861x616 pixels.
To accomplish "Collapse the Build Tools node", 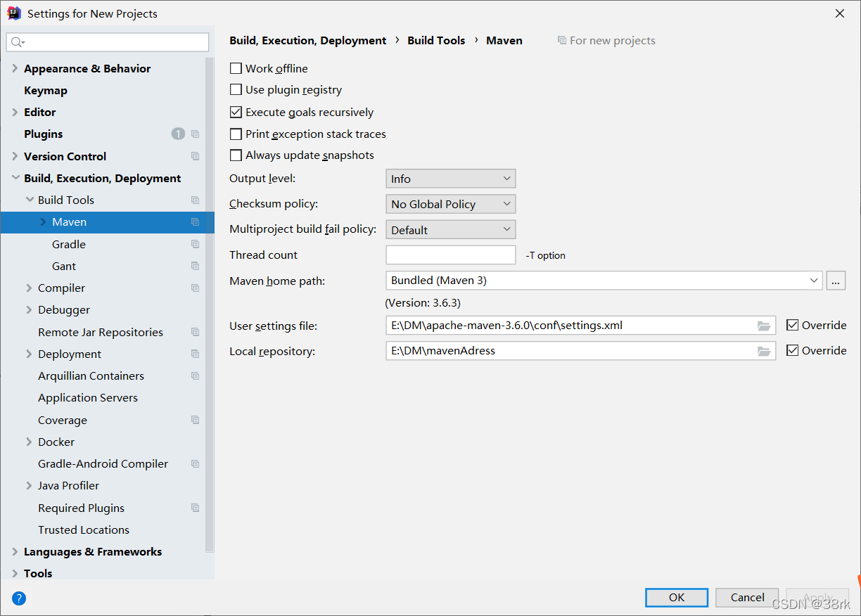I will pos(30,200).
